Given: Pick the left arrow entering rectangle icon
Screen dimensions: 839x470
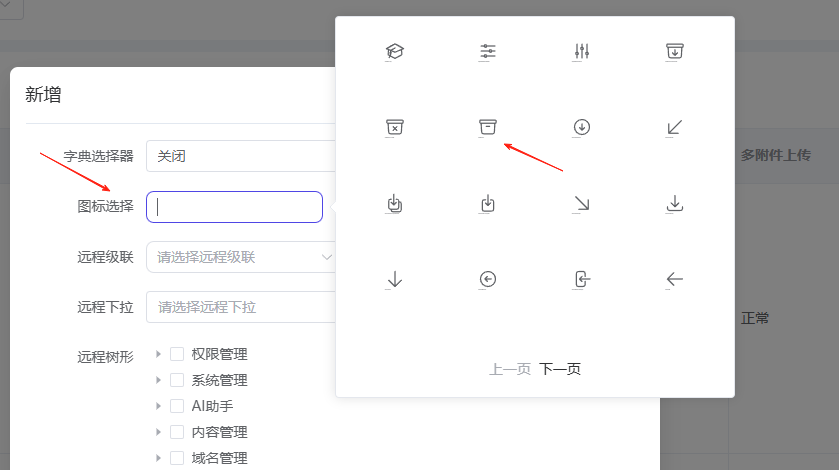Looking at the screenshot, I should point(582,279).
